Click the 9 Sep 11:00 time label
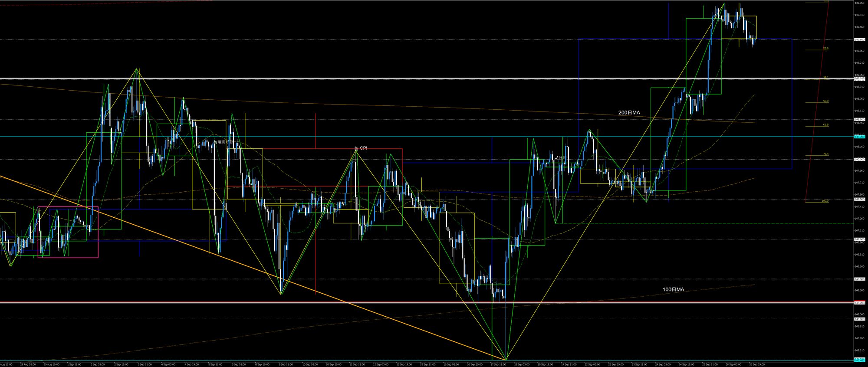The width and height of the screenshot is (868, 367). tap(285, 364)
